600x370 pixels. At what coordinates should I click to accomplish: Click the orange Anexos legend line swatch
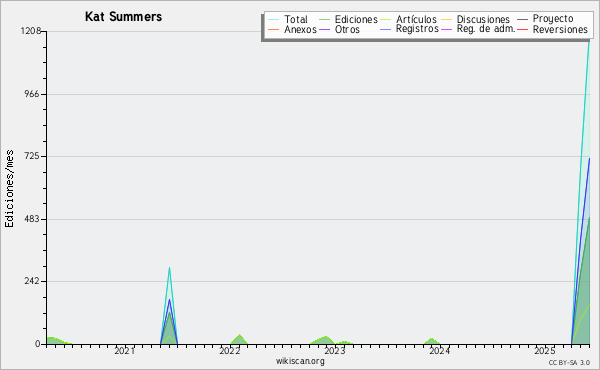click(274, 29)
